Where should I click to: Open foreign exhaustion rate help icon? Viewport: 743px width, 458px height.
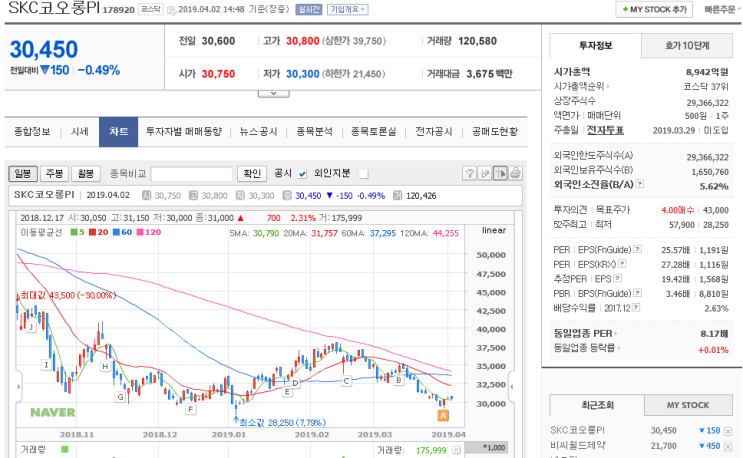click(x=640, y=184)
